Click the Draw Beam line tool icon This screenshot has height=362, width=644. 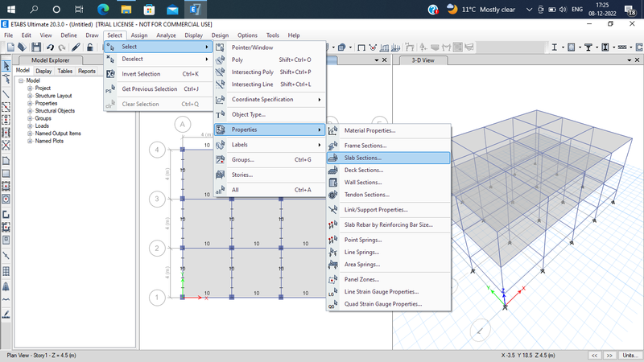click(6, 94)
